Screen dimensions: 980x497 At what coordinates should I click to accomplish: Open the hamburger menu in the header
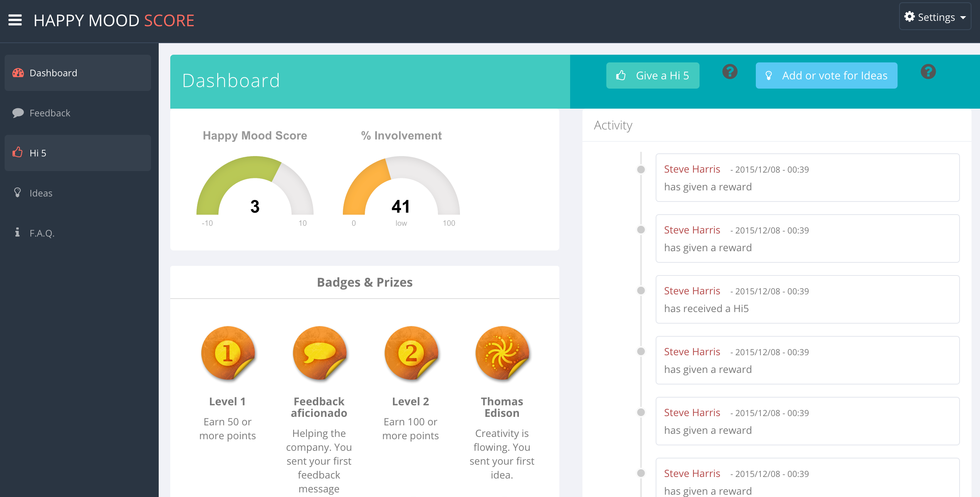coord(15,20)
